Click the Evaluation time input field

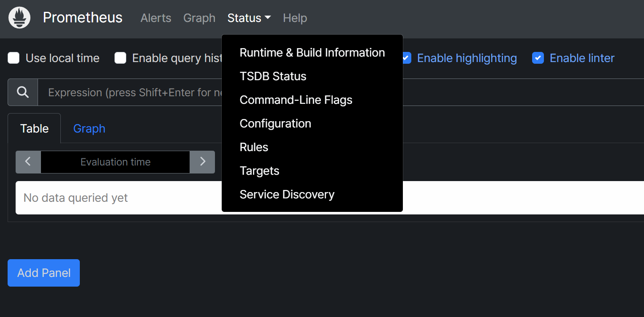point(115,162)
